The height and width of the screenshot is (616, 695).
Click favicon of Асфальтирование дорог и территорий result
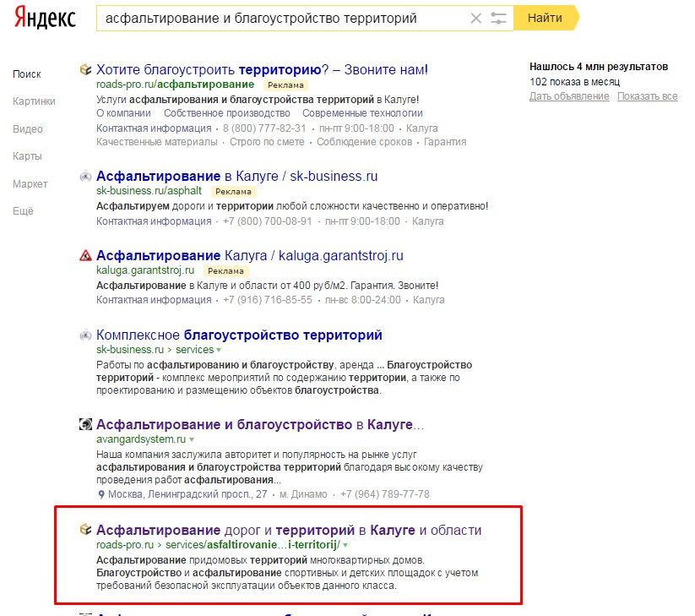(85, 530)
